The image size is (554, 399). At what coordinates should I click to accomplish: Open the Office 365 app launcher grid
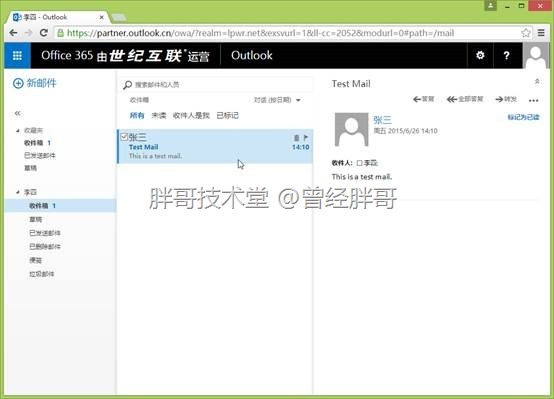pyautogui.click(x=17, y=55)
